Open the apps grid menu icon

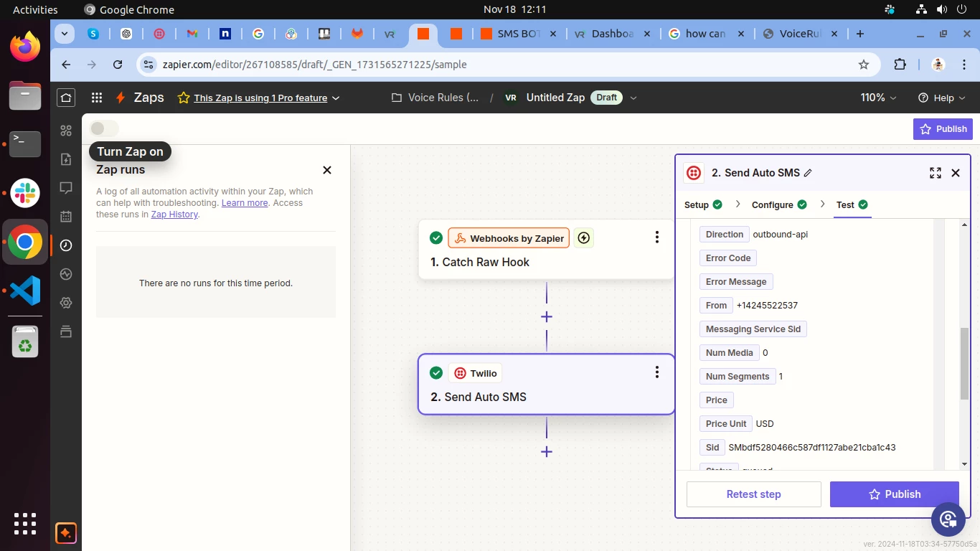coord(97,98)
